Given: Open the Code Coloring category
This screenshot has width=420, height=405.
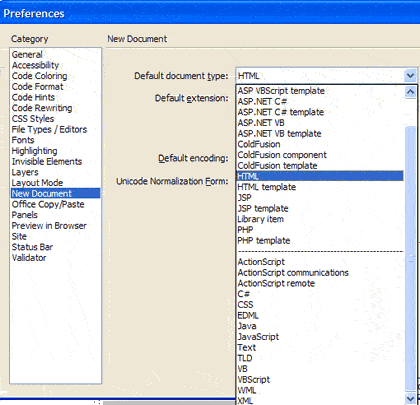Looking at the screenshot, I should [39, 76].
